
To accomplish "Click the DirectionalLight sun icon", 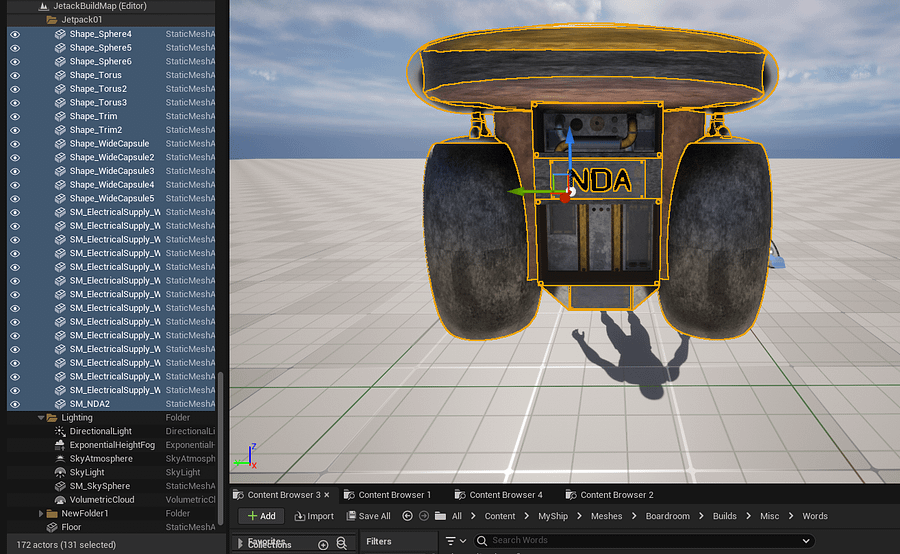I will tap(60, 431).
